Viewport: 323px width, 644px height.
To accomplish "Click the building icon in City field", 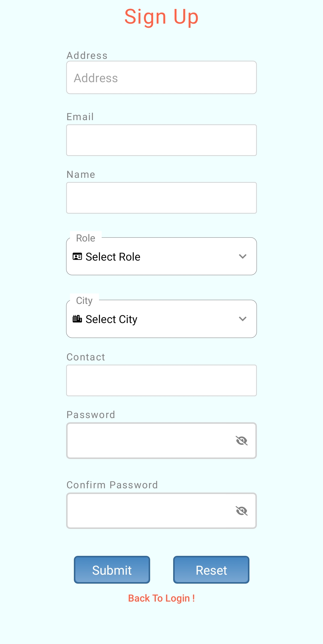I will pyautogui.click(x=77, y=319).
